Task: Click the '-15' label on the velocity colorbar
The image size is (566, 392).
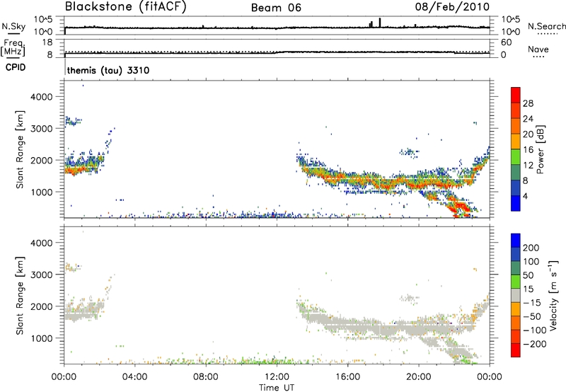Action: point(532,303)
